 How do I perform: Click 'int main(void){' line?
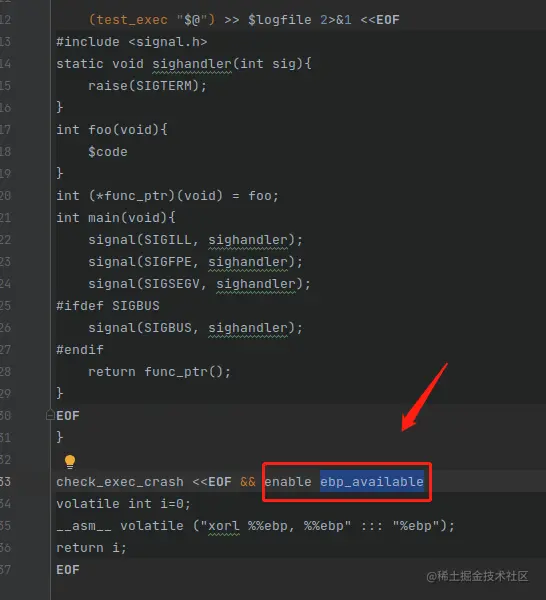tap(116, 218)
